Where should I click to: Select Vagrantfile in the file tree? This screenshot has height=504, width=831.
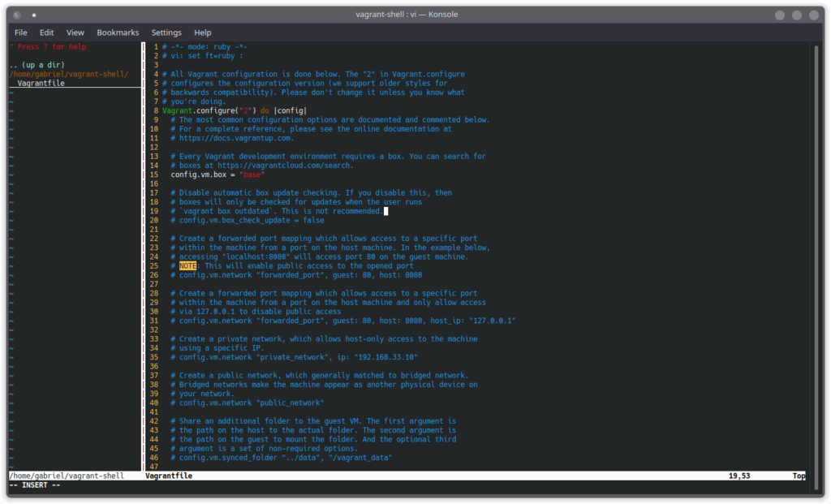click(x=41, y=83)
